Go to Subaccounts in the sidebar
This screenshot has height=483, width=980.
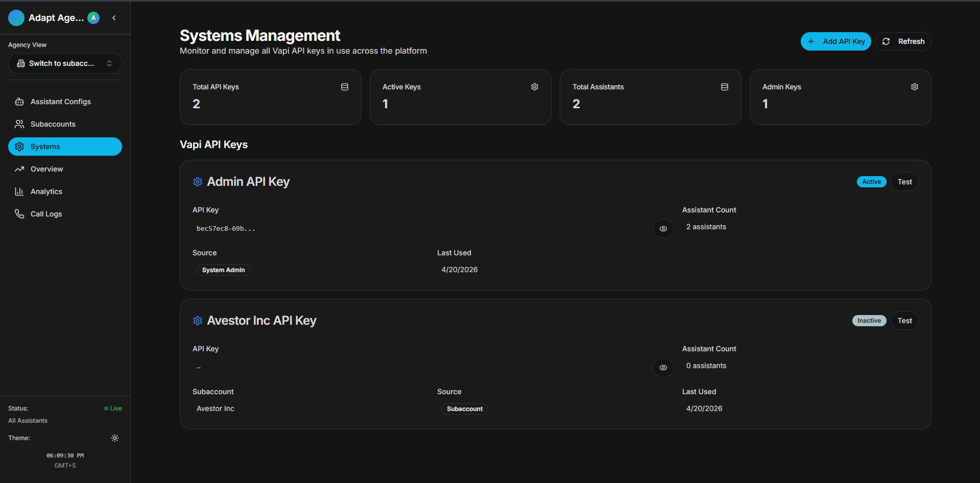coord(65,124)
